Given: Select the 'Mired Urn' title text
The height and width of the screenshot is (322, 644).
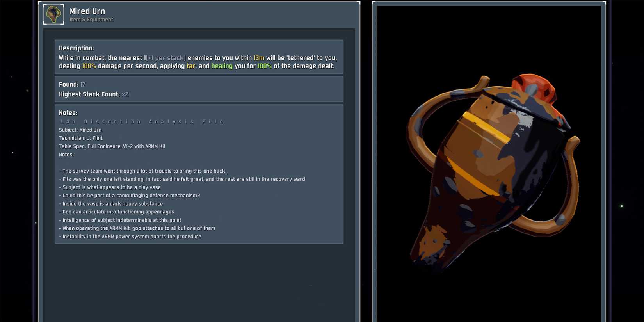Looking at the screenshot, I should click(87, 11).
